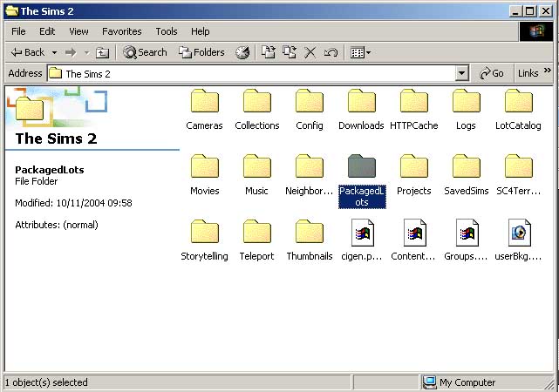Select the HTTPCache folder

coord(413,110)
